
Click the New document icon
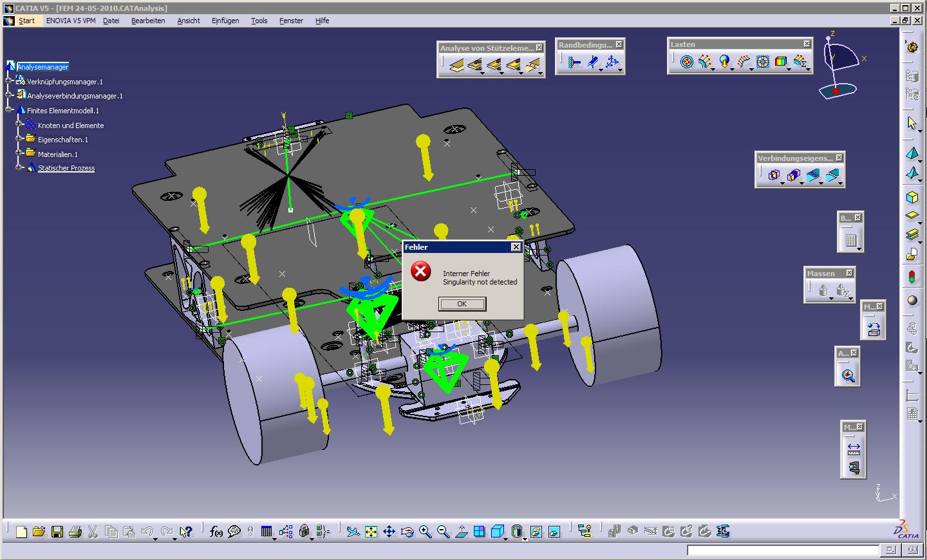coord(21,532)
